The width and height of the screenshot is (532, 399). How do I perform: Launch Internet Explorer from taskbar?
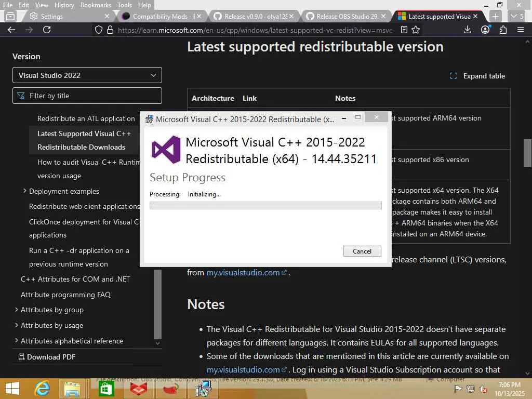[x=43, y=389]
